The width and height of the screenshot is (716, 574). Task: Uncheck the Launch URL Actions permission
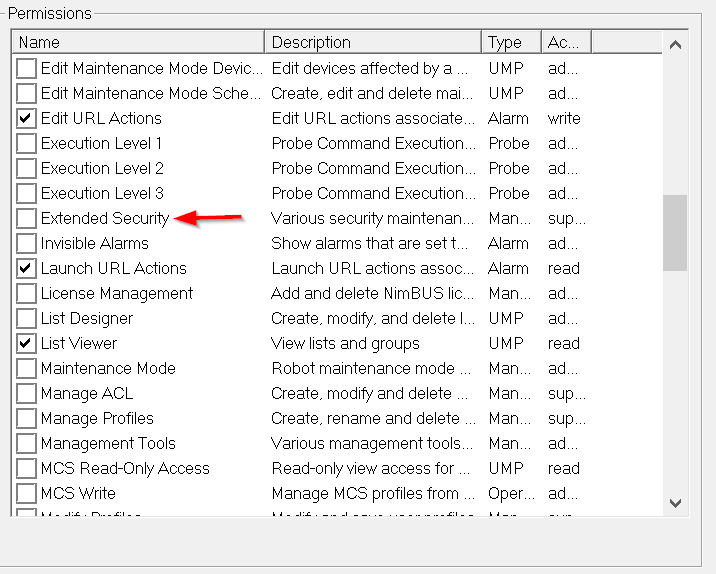point(26,268)
